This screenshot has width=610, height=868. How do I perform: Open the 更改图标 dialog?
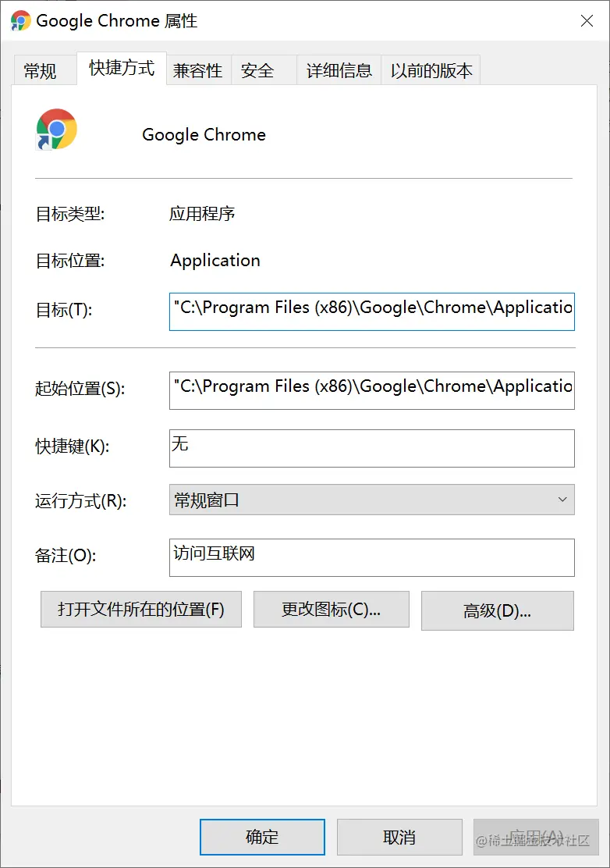point(331,610)
